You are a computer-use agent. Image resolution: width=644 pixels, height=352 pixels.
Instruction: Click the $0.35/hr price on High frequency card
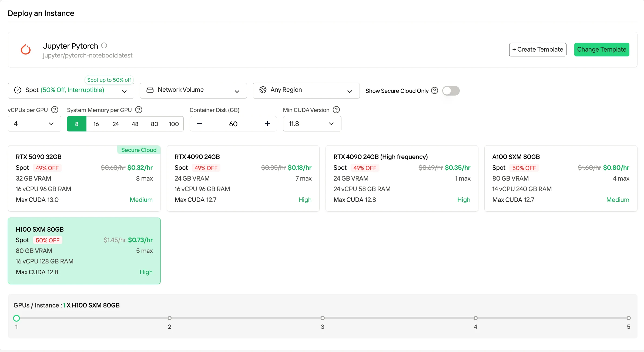458,168
